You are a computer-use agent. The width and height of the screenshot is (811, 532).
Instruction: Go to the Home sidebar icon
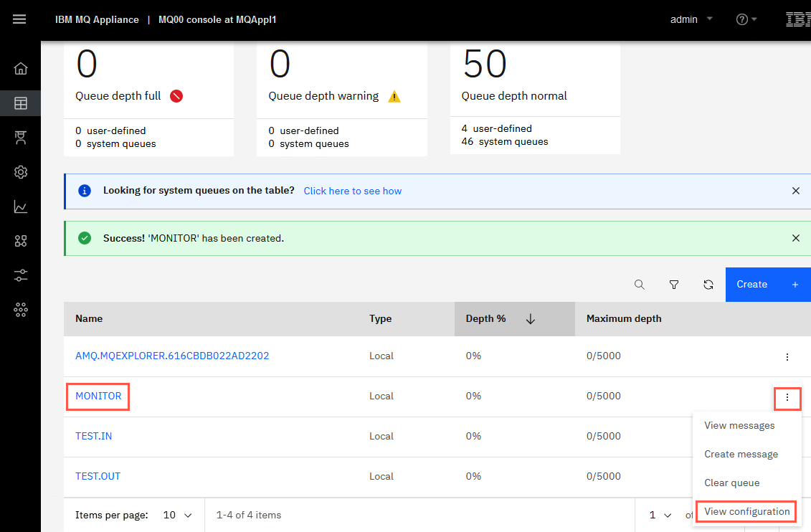[x=20, y=68]
